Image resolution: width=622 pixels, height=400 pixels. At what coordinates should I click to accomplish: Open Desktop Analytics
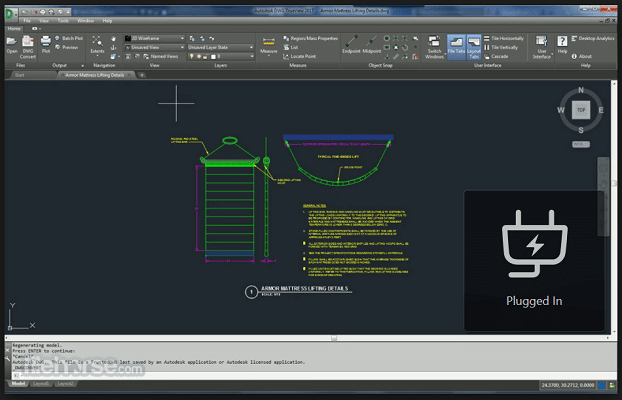(x=593, y=38)
